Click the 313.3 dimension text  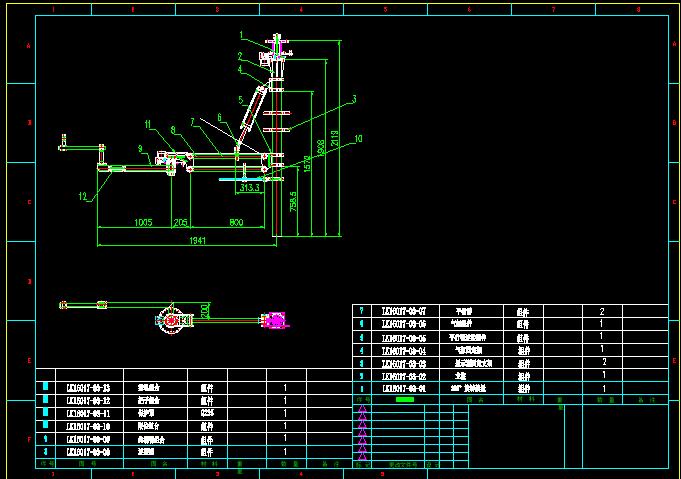click(249, 188)
